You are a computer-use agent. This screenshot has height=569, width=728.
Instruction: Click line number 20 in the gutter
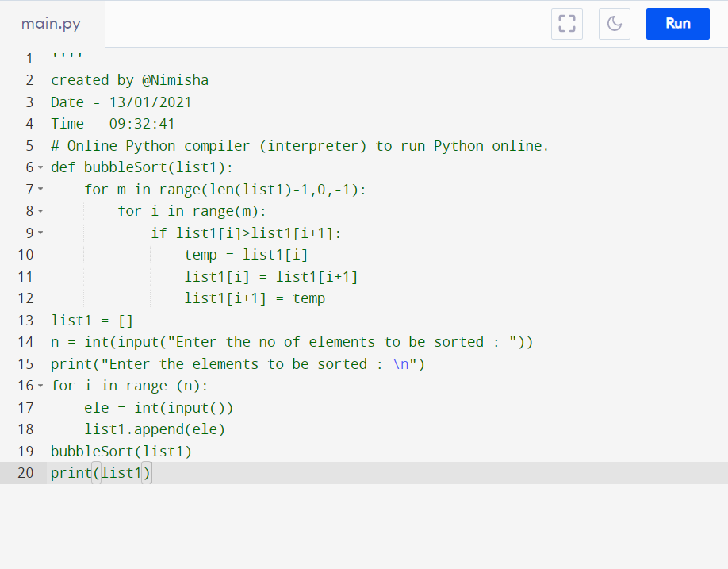click(25, 473)
